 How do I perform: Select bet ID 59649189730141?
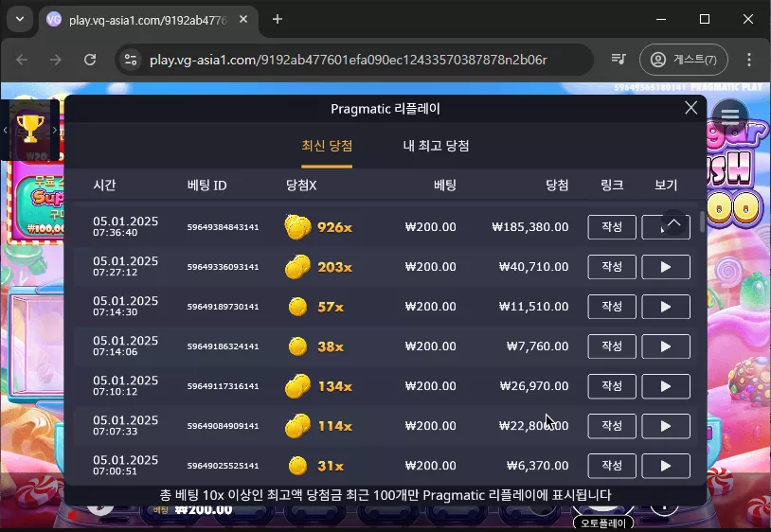[223, 307]
